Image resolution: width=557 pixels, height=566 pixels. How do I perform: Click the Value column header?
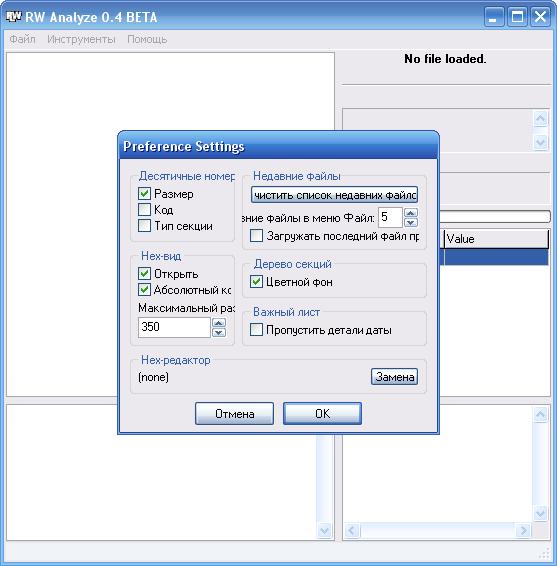point(496,239)
